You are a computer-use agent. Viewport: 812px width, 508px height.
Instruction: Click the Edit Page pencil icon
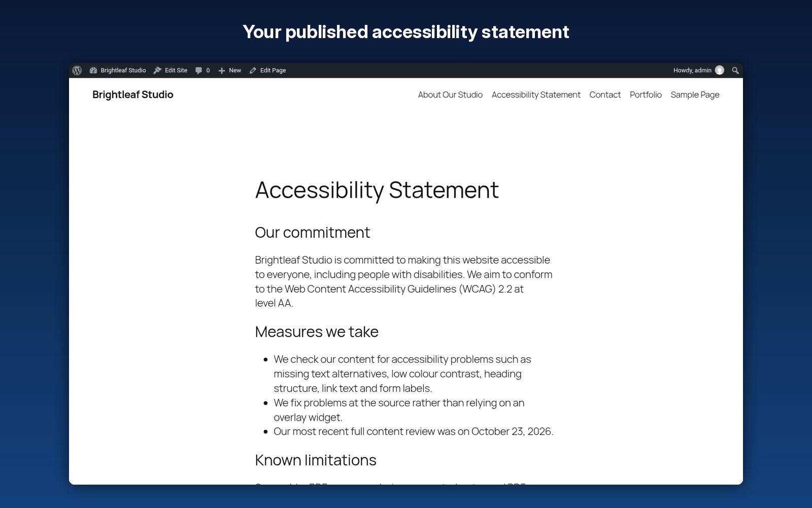click(253, 71)
